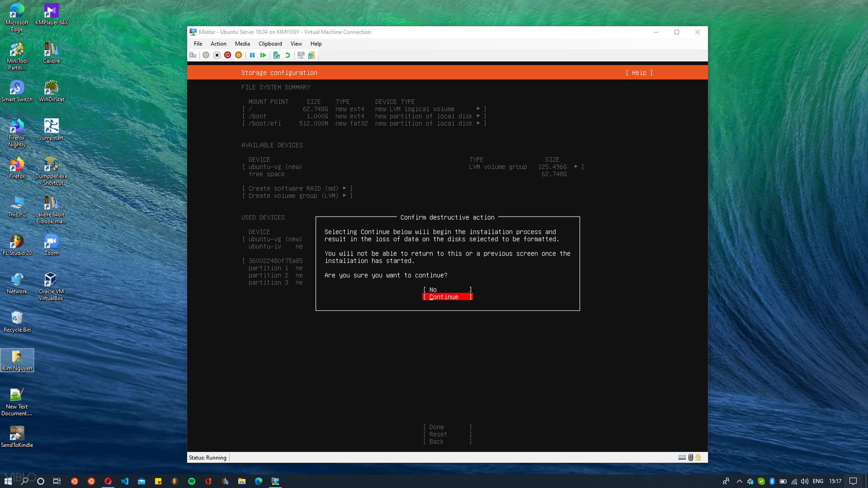Click the Sticky Notes taskbar icon
The width and height of the screenshot is (868, 488).
click(x=158, y=481)
